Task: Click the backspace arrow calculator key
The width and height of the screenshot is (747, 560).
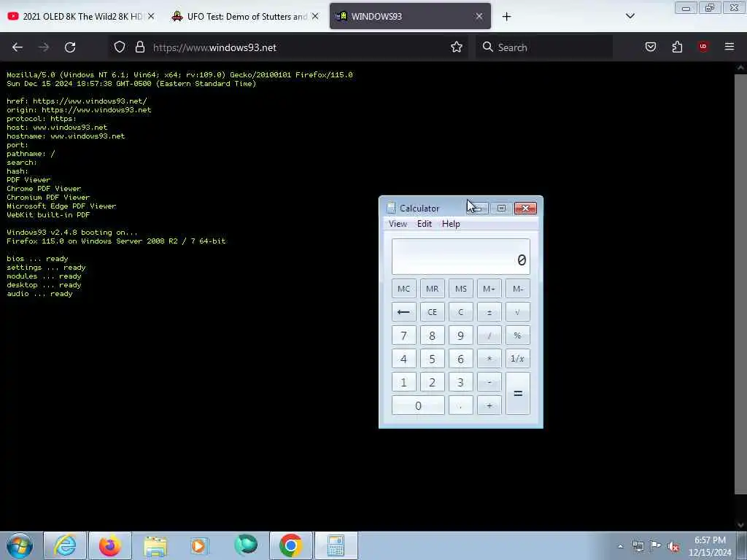Action: [x=403, y=312]
